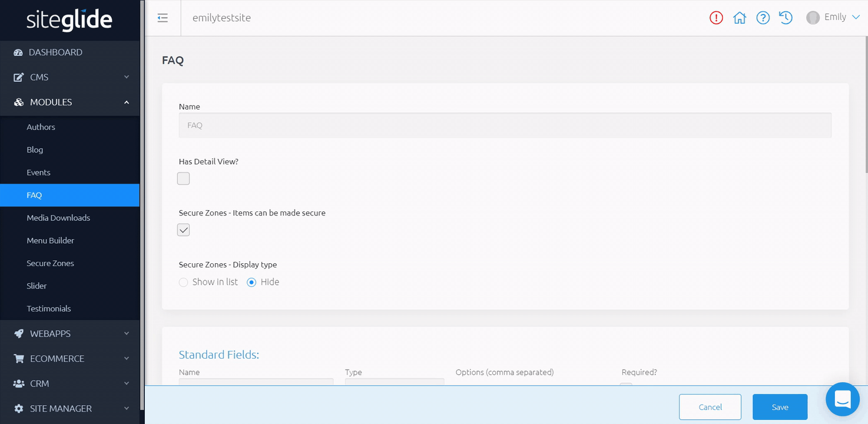This screenshot has height=424, width=868.
Task: Click the red alert icon in top bar
Action: click(x=716, y=18)
